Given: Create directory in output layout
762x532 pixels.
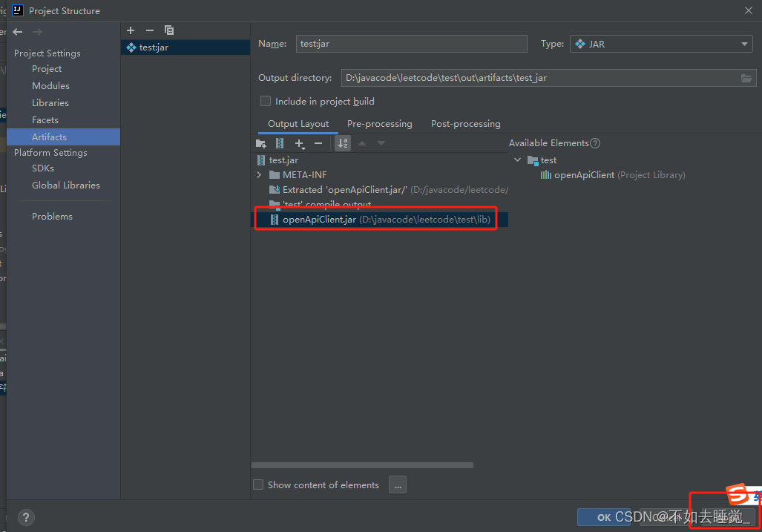Looking at the screenshot, I should point(261,144).
